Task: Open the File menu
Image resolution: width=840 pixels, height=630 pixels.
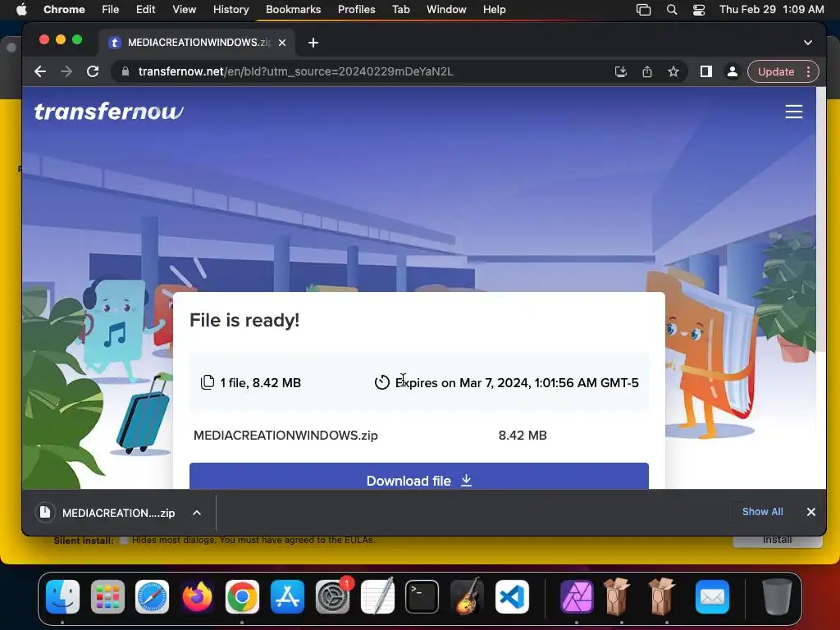Action: click(111, 9)
